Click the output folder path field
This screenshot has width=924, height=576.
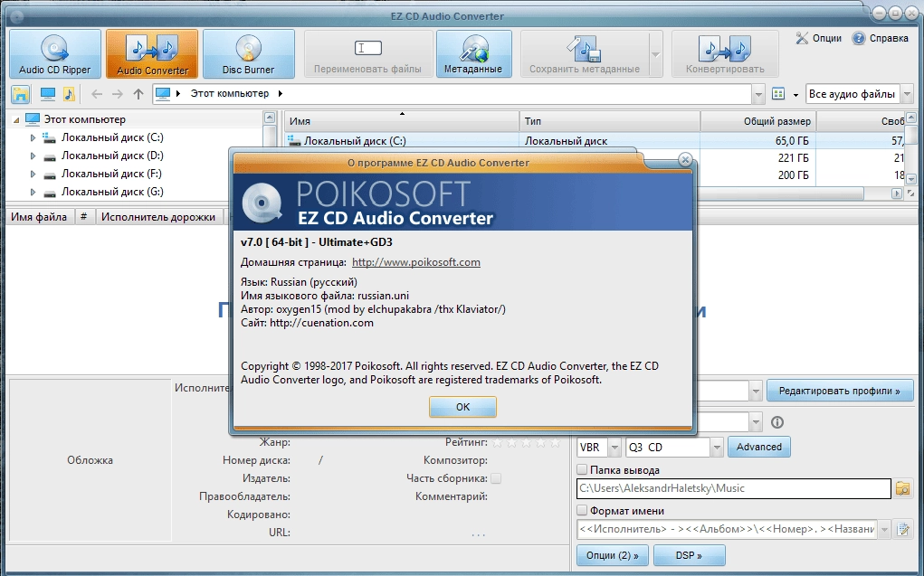[x=734, y=488]
